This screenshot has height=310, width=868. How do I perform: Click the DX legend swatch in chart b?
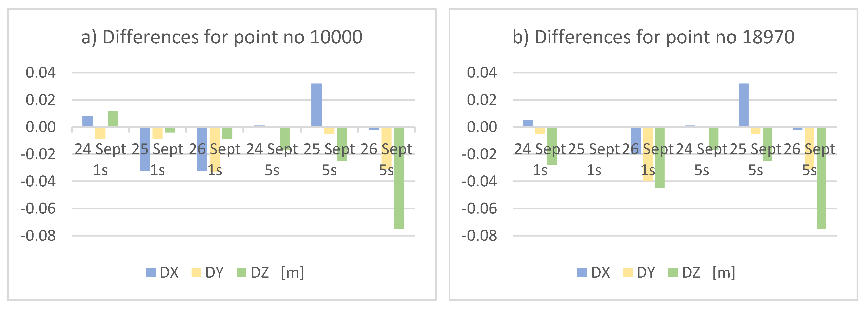coord(582,273)
